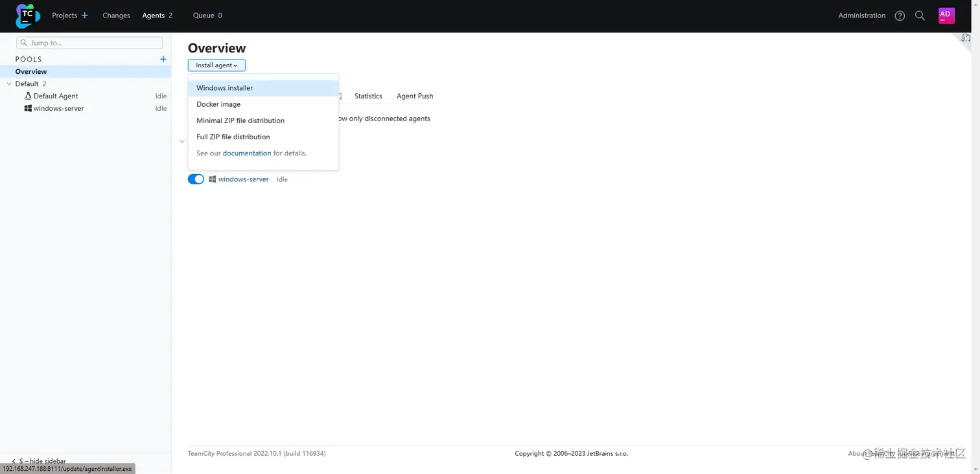Open Administration settings

[x=861, y=16]
